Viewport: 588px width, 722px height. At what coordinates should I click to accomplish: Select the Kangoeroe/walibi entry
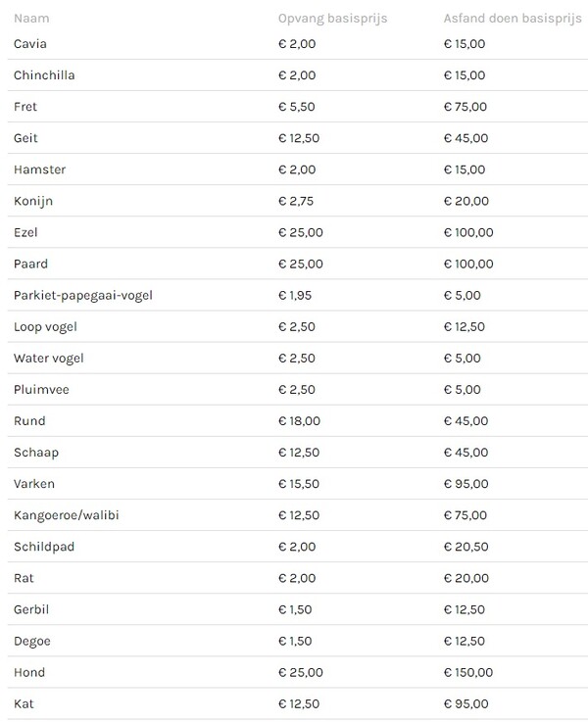67,515
